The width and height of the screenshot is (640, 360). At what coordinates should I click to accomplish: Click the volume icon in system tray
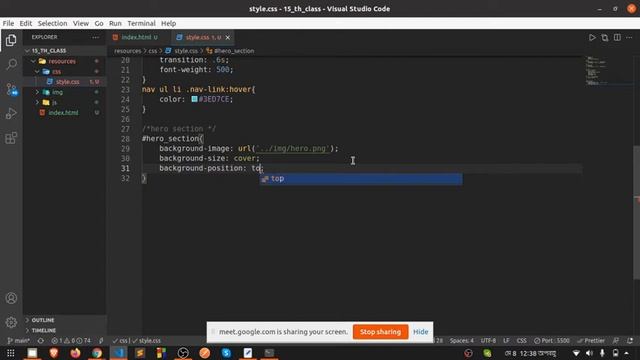click(x=589, y=353)
